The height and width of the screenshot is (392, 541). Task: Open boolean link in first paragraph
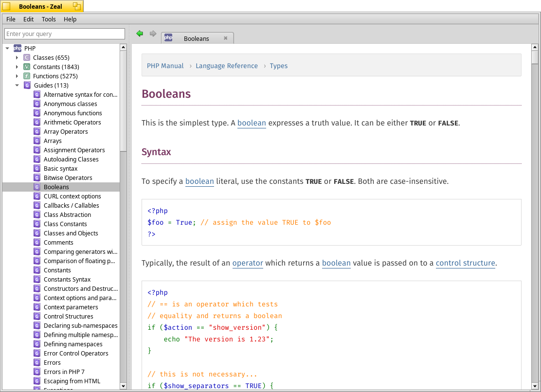coord(252,123)
